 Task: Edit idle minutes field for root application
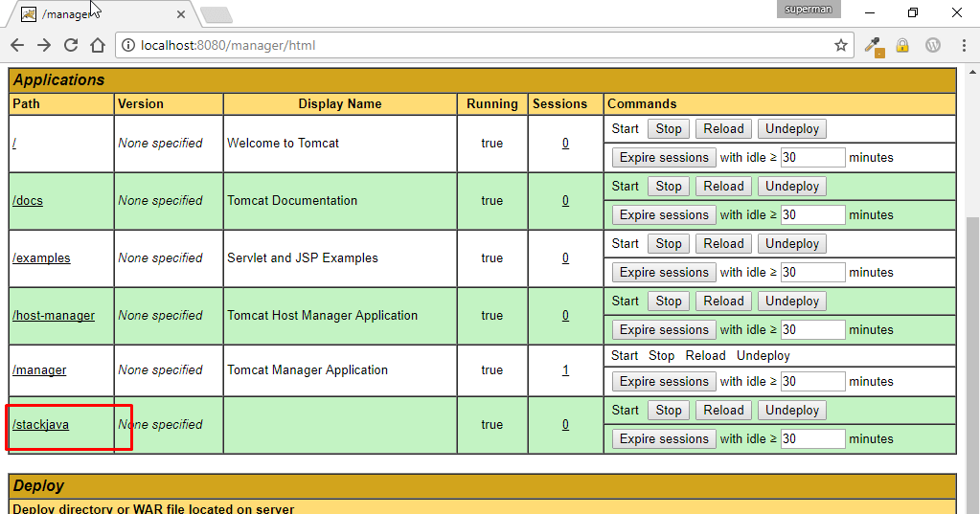[x=813, y=157]
